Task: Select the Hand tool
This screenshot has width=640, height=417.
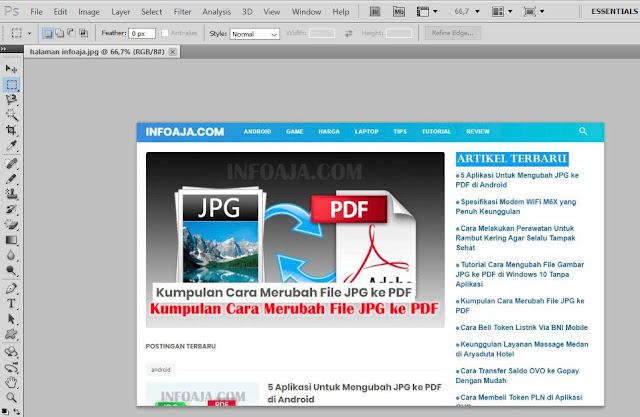Action: click(x=11, y=382)
